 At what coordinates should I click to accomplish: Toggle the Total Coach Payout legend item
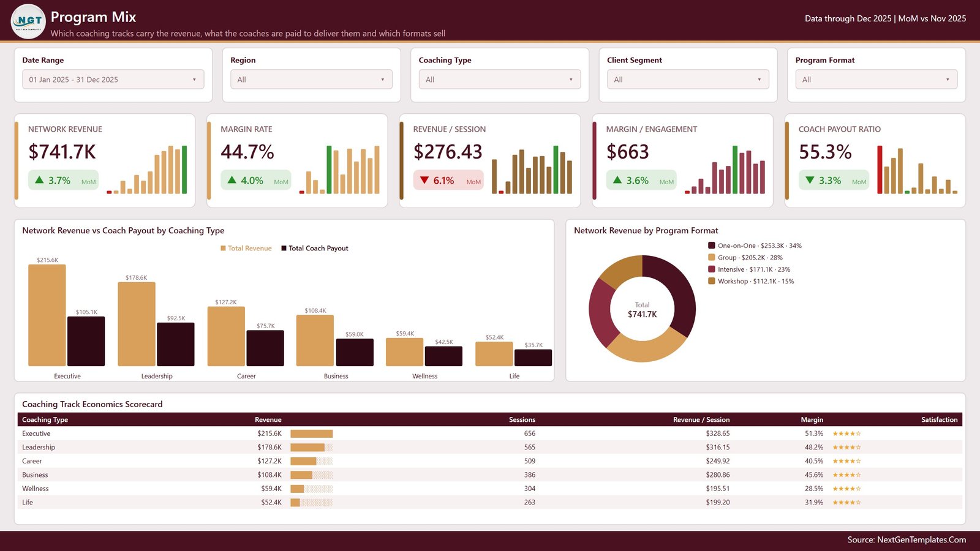click(x=315, y=248)
